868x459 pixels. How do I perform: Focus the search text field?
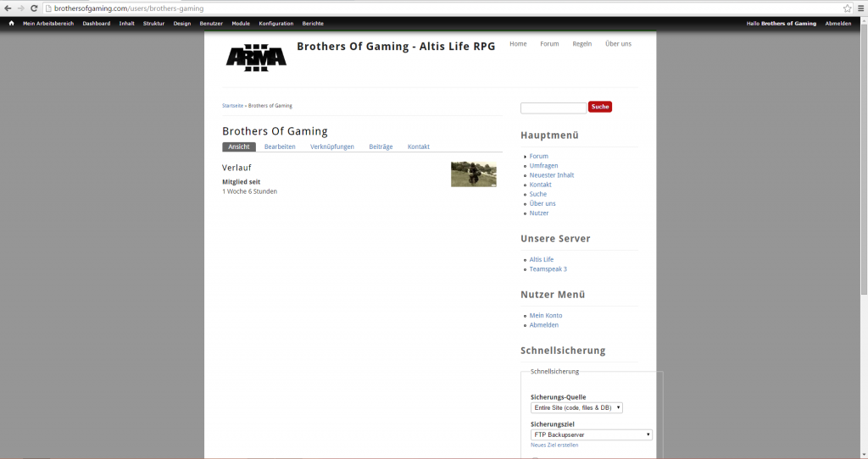[x=553, y=108]
